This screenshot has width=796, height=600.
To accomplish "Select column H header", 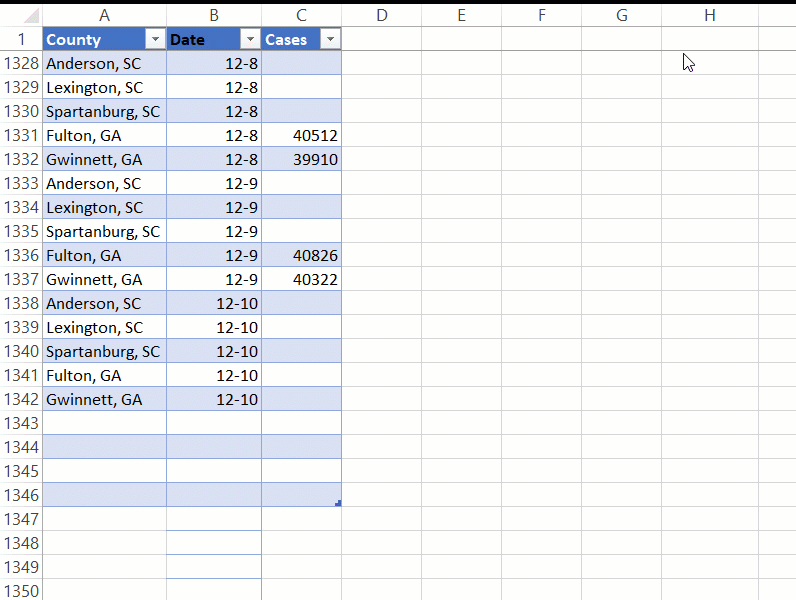I will coord(710,15).
